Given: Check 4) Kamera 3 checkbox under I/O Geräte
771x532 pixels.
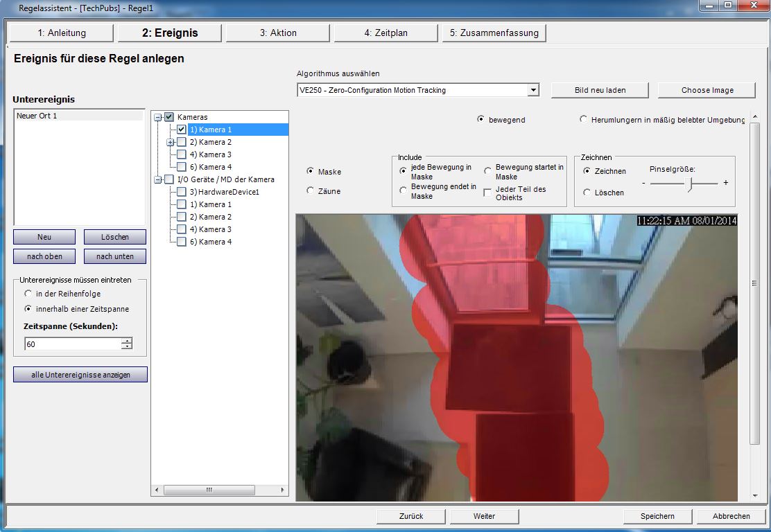Looking at the screenshot, I should (182, 229).
